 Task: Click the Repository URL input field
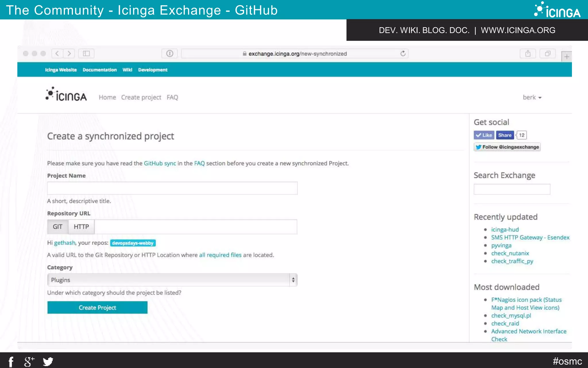point(196,227)
